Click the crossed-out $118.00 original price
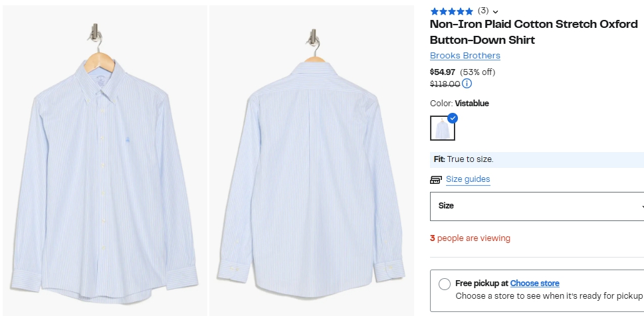 point(445,84)
